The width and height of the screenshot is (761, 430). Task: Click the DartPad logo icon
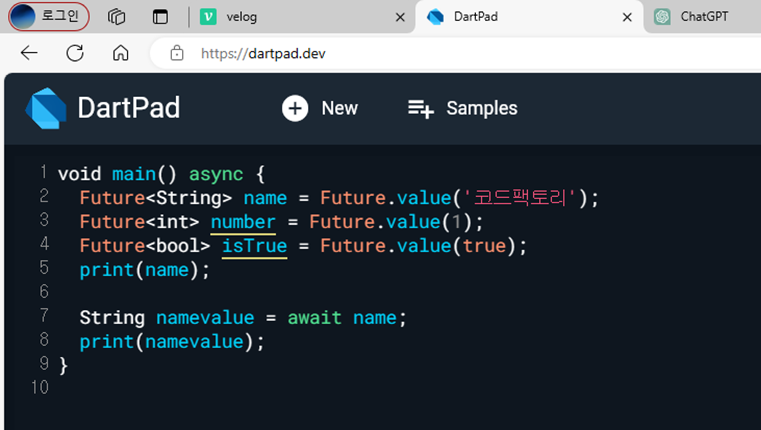point(46,108)
